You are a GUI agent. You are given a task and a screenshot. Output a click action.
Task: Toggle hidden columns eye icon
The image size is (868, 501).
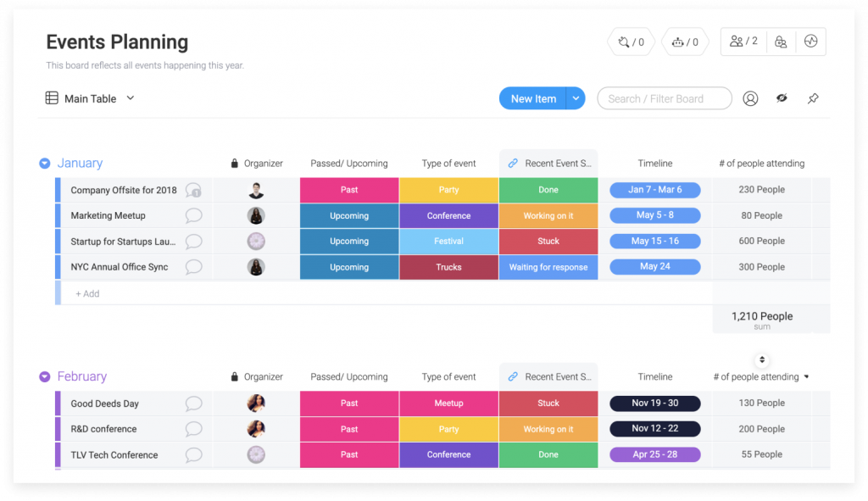pos(782,98)
